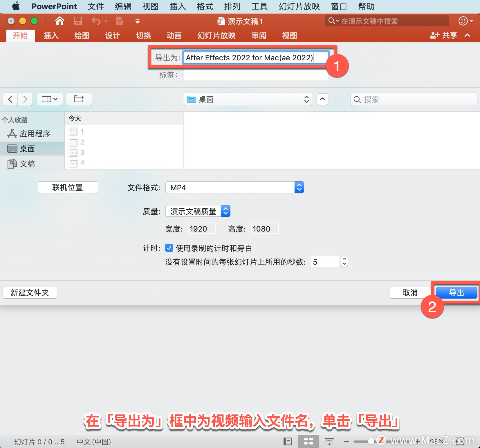
Task: Open the 文件格式 MP4 dropdown
Action: [235, 187]
